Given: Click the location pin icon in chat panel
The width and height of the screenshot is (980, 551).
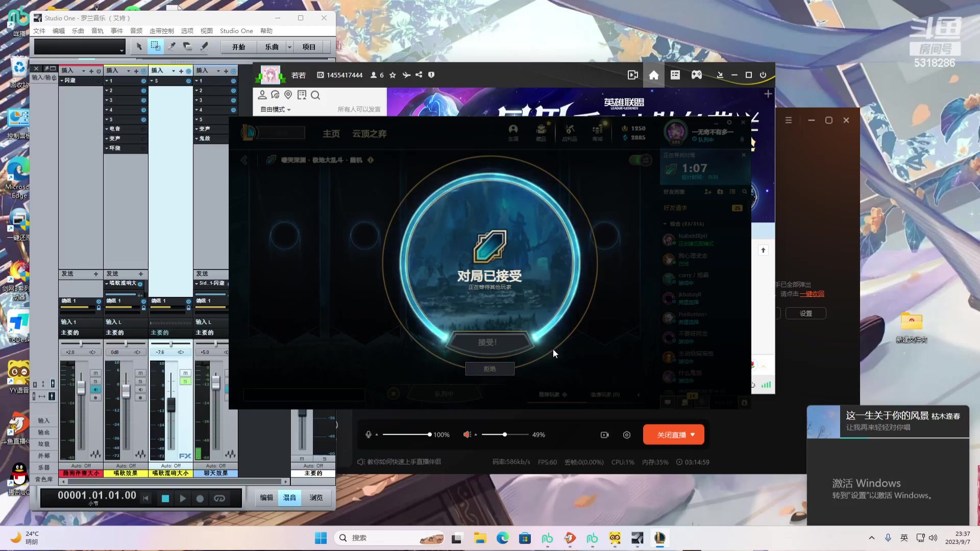Looking at the screenshot, I should point(288,95).
